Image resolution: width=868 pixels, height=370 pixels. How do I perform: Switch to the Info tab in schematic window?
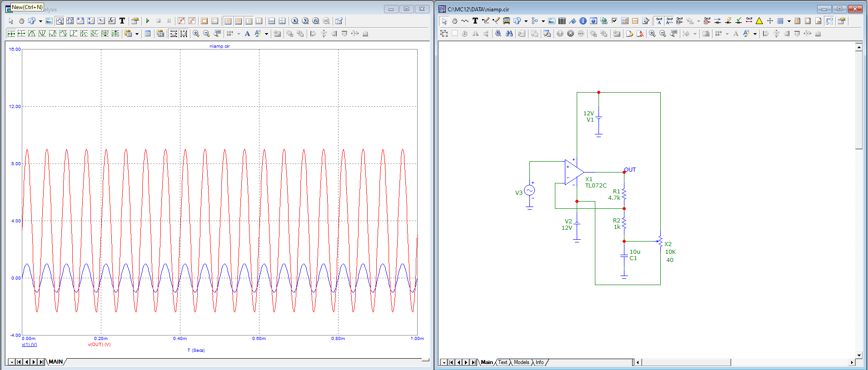click(539, 362)
